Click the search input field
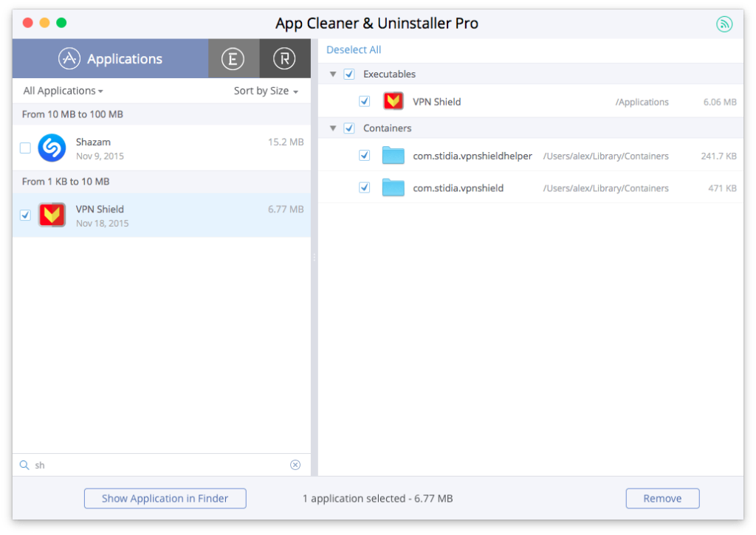Image resolution: width=756 pixels, height=535 pixels. coord(162,465)
